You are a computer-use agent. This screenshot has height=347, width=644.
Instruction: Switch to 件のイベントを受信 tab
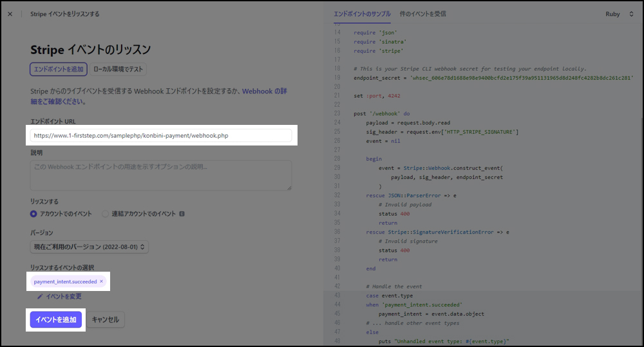click(422, 14)
